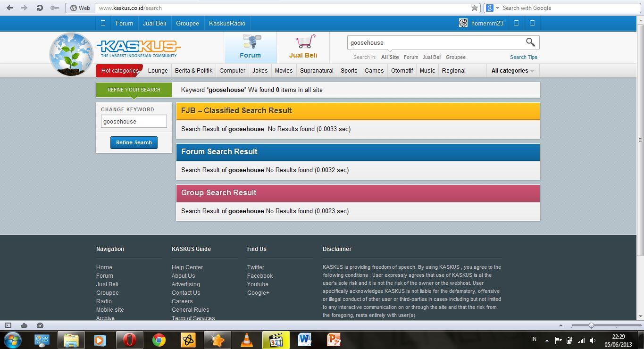Select the Jual Beli search scope

432,57
